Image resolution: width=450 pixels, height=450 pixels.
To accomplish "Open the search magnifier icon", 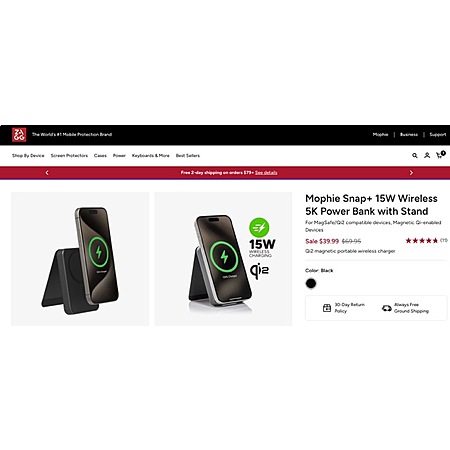I will tap(415, 155).
